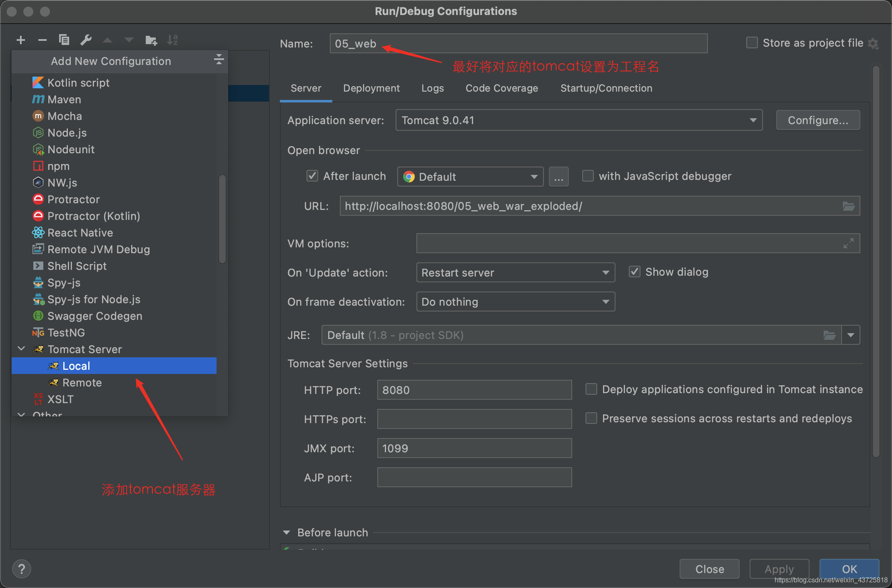Open the On 'Update' action dropdown

(516, 272)
